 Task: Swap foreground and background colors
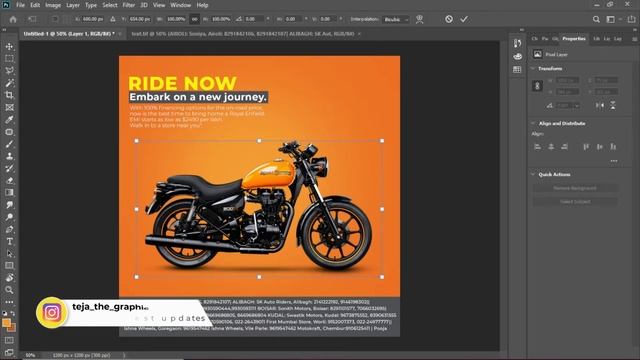(x=13, y=313)
